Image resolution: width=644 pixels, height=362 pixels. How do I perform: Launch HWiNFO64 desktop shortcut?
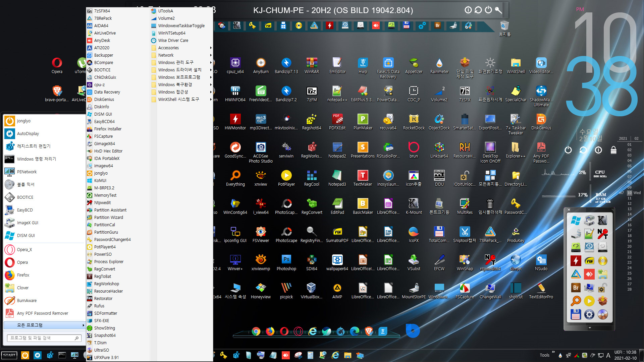point(235,94)
